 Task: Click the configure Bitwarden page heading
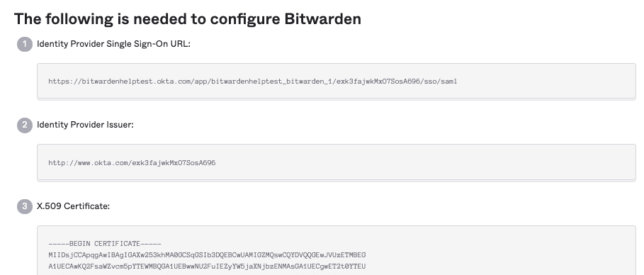point(188,19)
